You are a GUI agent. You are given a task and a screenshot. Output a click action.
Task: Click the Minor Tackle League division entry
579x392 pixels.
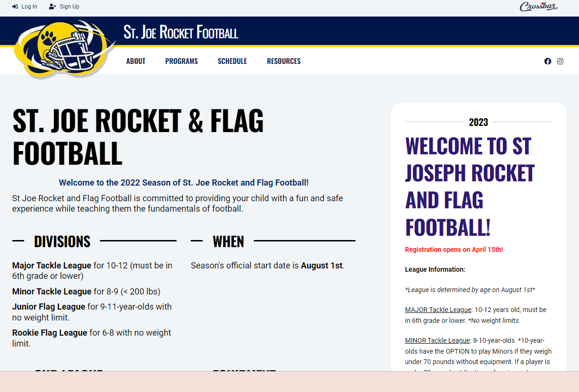tap(86, 292)
